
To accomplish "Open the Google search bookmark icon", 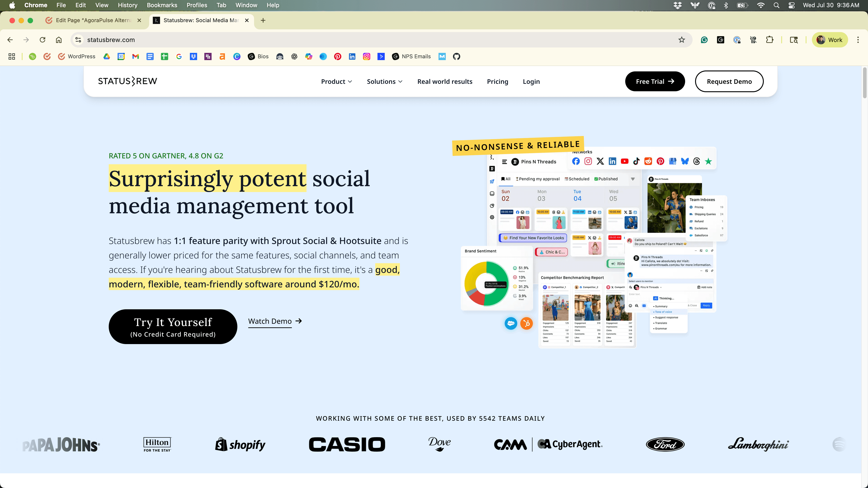I will tap(179, 56).
